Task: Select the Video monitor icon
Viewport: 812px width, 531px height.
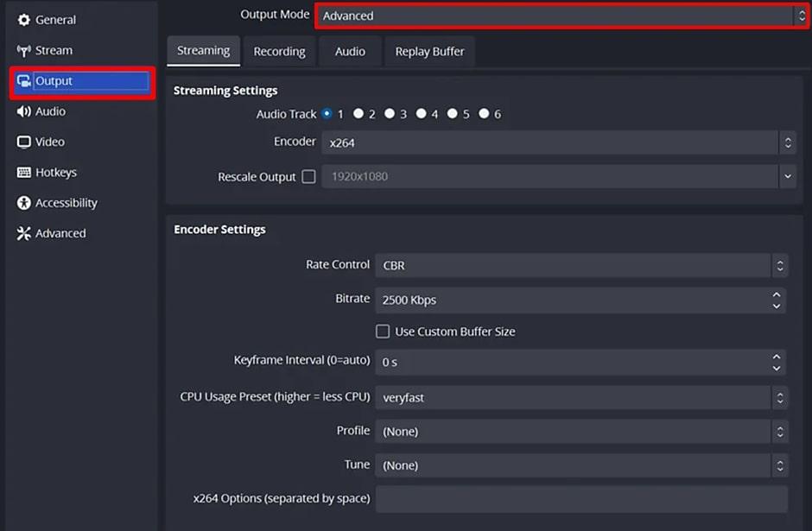Action: coord(23,142)
